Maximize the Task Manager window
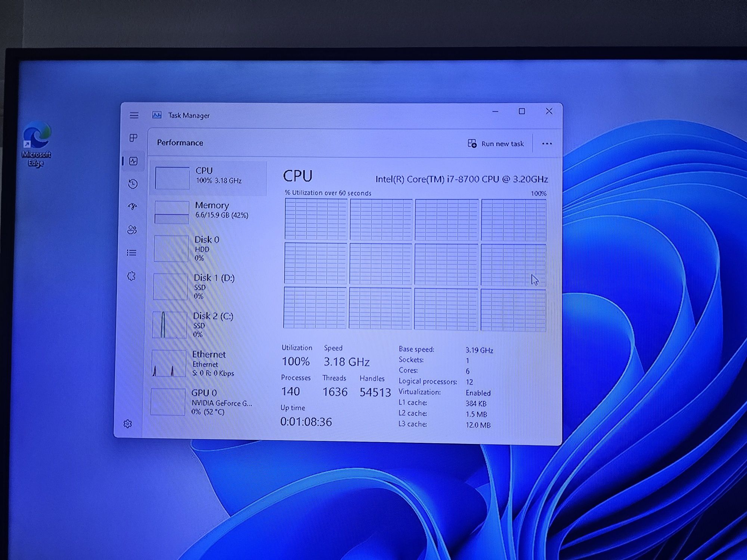This screenshot has width=747, height=560. 522,111
